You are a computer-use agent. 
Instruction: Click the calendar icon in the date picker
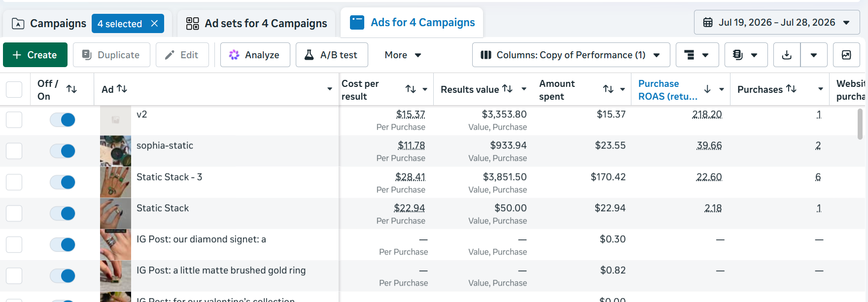tap(708, 22)
